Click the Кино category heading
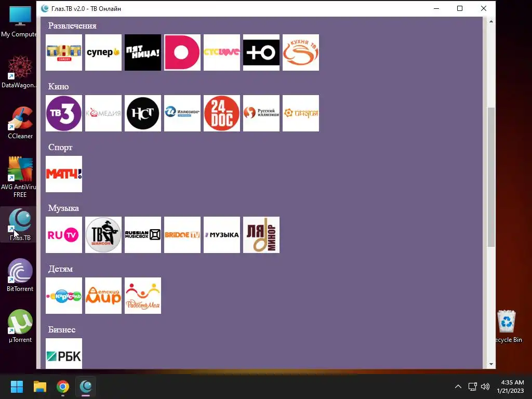 point(58,87)
